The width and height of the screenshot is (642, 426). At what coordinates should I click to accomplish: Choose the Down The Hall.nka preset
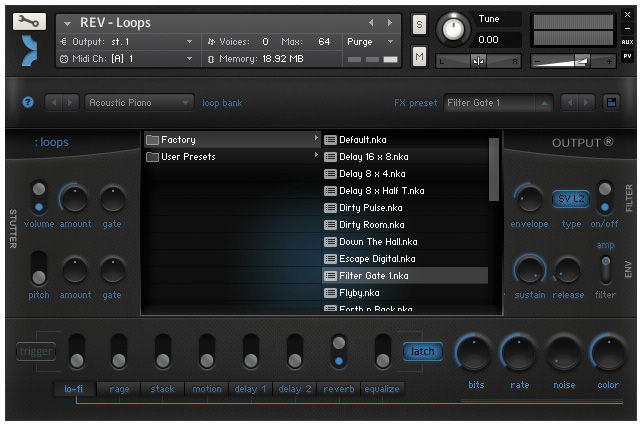click(x=405, y=242)
